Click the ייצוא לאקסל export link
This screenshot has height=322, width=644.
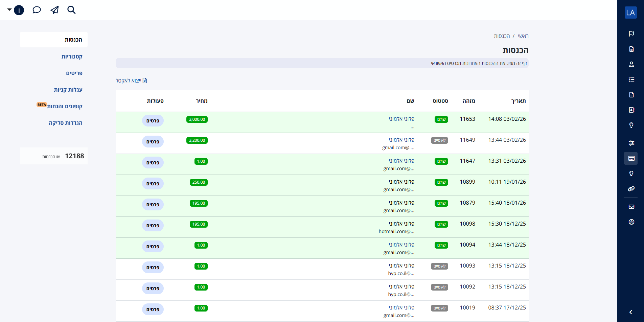tap(131, 80)
